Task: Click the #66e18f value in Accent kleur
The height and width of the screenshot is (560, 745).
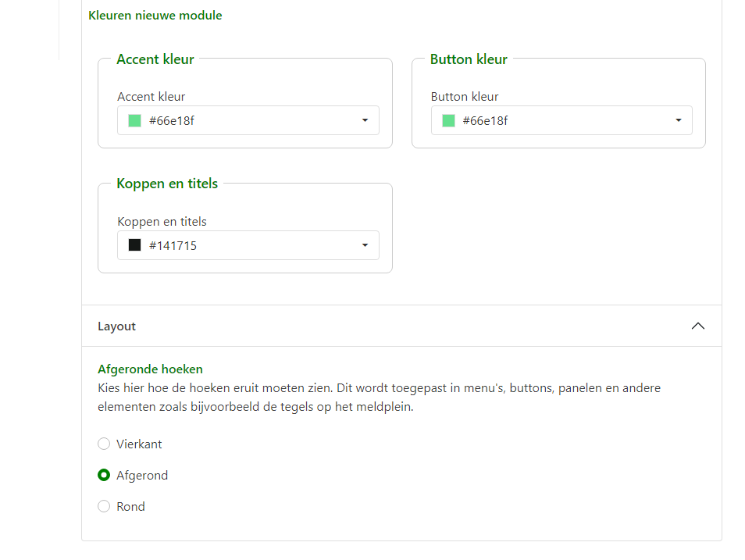Action: 171,120
